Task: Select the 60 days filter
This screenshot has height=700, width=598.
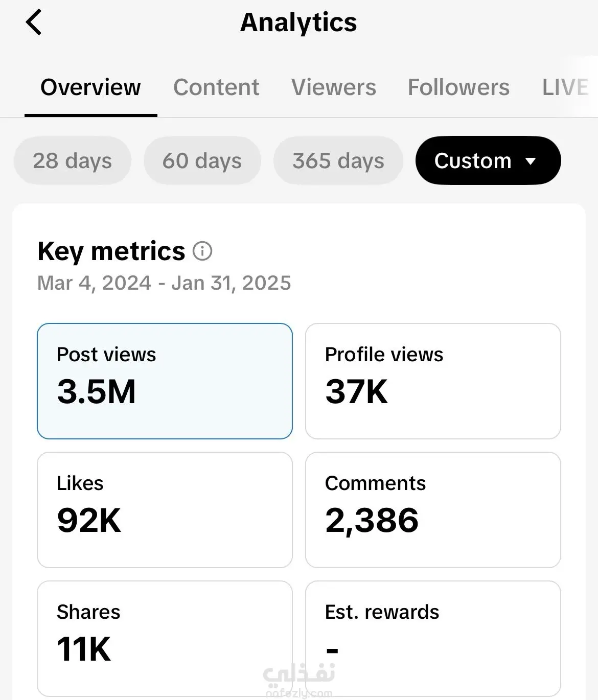Action: (x=202, y=161)
